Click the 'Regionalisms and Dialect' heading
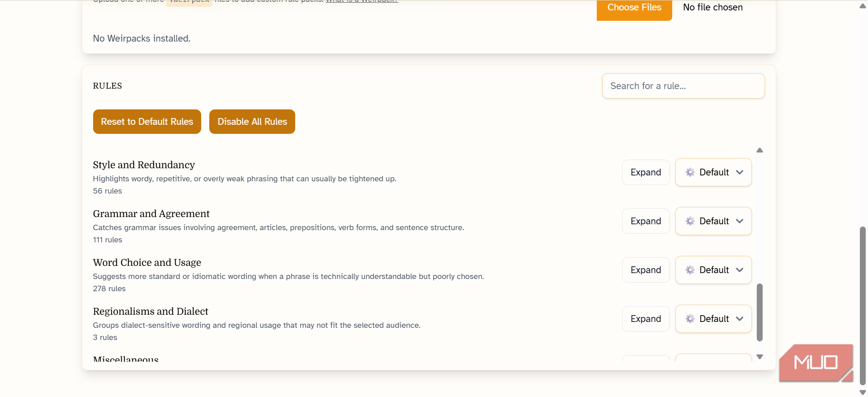Screen dimensions: 868x397 click(x=151, y=311)
